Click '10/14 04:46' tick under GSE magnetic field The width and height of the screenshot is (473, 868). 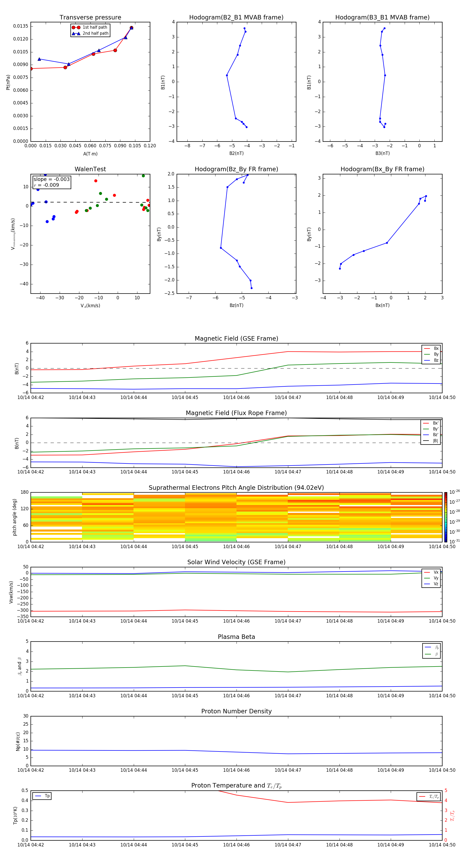[236, 397]
